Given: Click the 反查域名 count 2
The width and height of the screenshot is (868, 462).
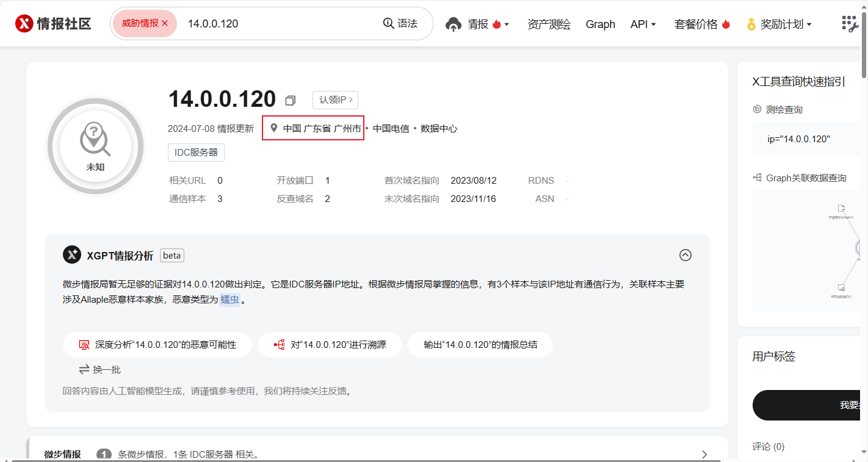Looking at the screenshot, I should 328,199.
